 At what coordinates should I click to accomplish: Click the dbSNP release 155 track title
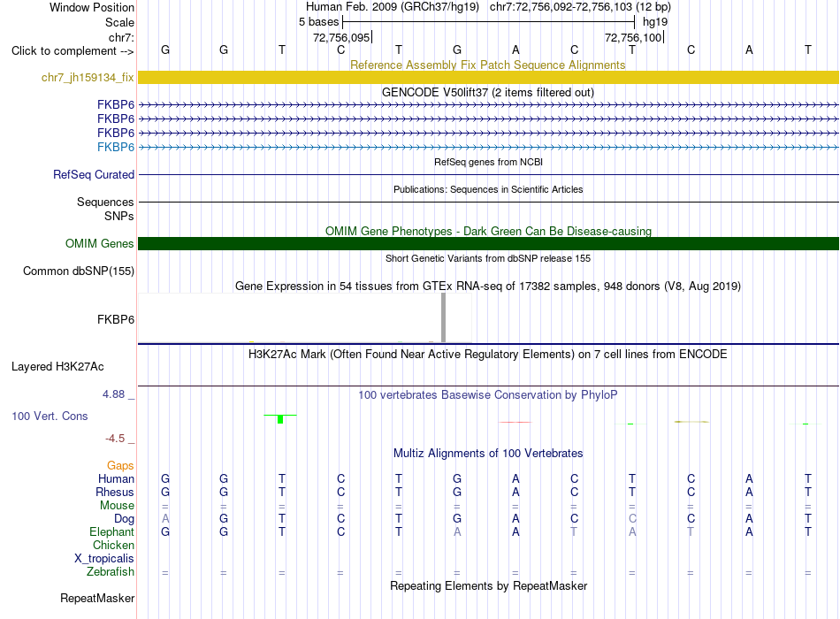tap(487, 258)
